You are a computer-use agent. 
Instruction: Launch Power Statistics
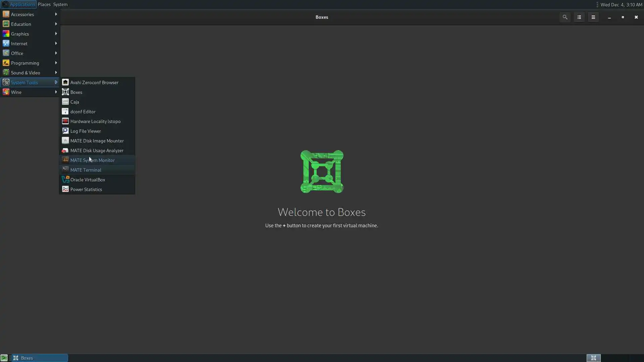86,189
